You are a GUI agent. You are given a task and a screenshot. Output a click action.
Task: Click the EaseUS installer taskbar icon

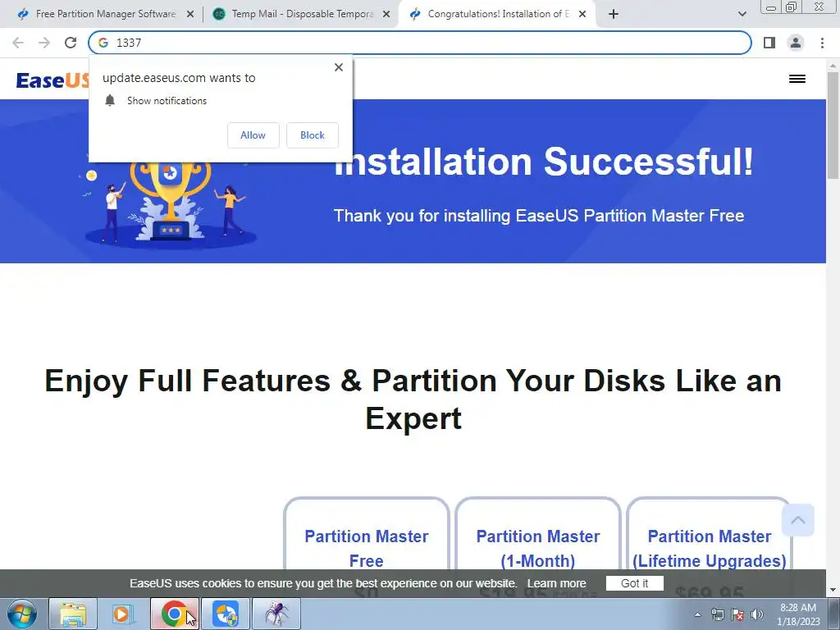pyautogui.click(x=226, y=614)
